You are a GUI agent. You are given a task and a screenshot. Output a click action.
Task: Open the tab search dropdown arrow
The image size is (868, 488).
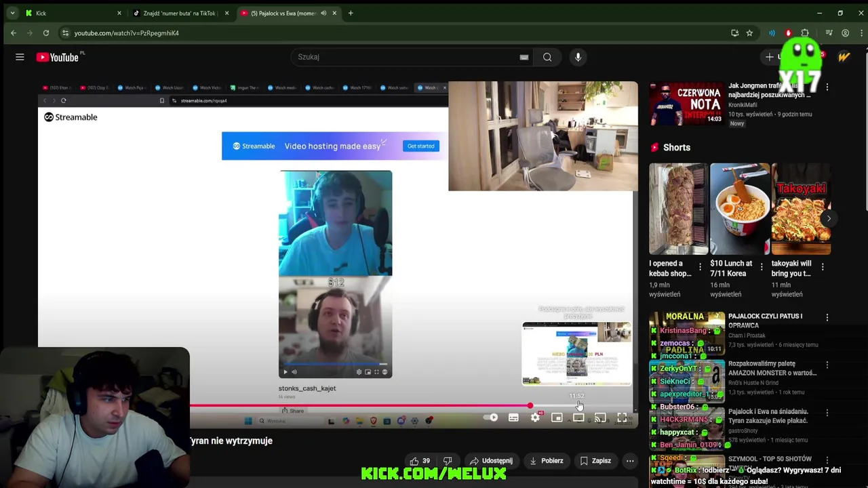[x=12, y=13]
